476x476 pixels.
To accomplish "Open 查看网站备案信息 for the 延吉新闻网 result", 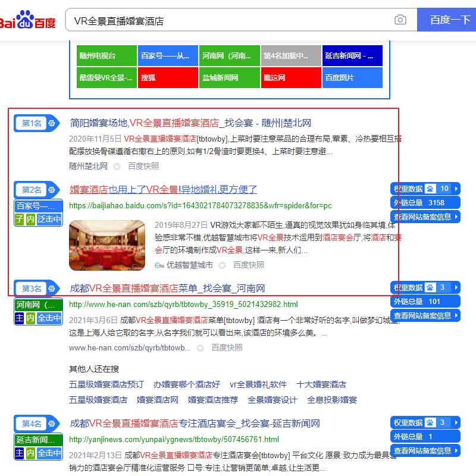I will click(x=425, y=450).
